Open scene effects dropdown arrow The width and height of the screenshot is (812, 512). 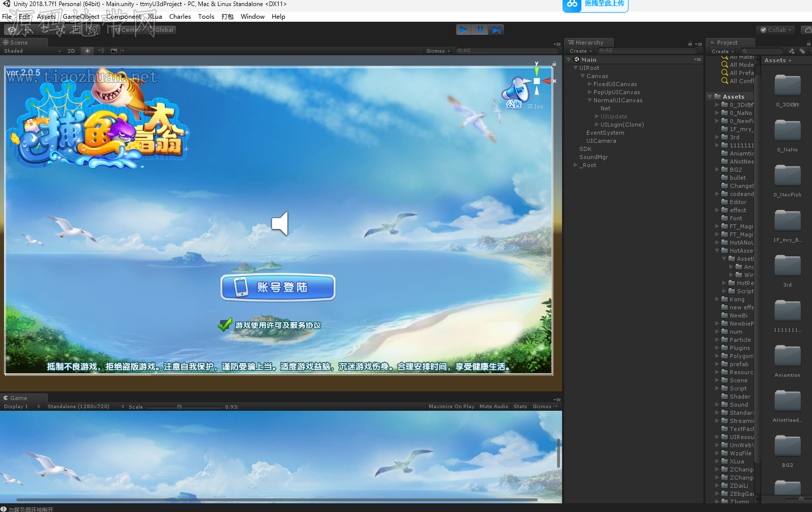point(123,51)
